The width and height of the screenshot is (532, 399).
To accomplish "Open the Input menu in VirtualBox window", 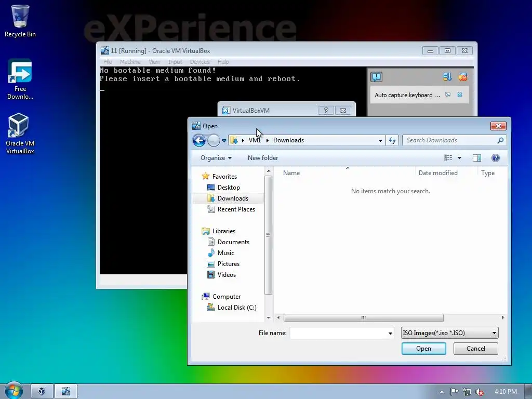I will 175,62.
